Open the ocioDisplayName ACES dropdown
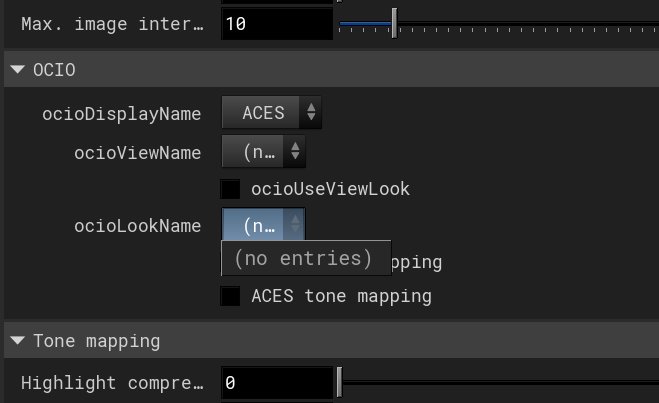 (x=263, y=114)
